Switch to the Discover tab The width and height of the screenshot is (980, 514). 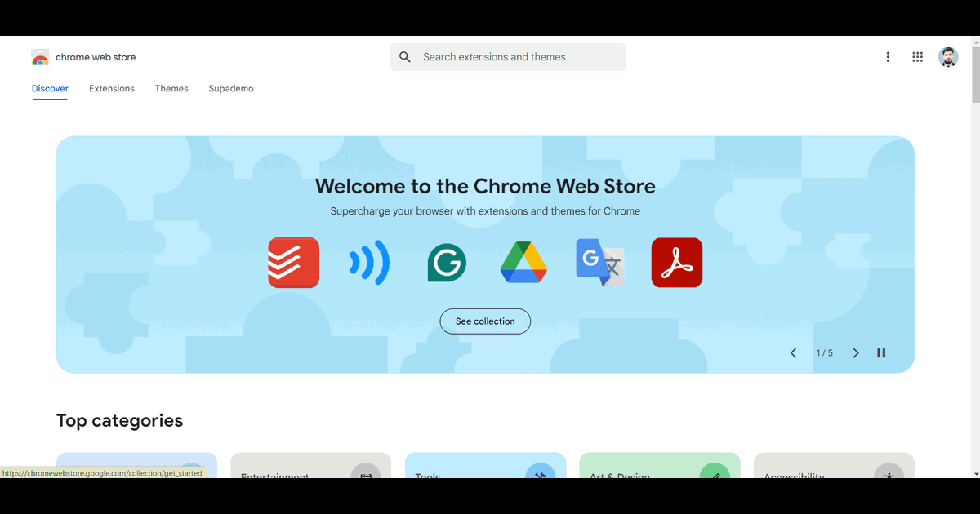50,89
